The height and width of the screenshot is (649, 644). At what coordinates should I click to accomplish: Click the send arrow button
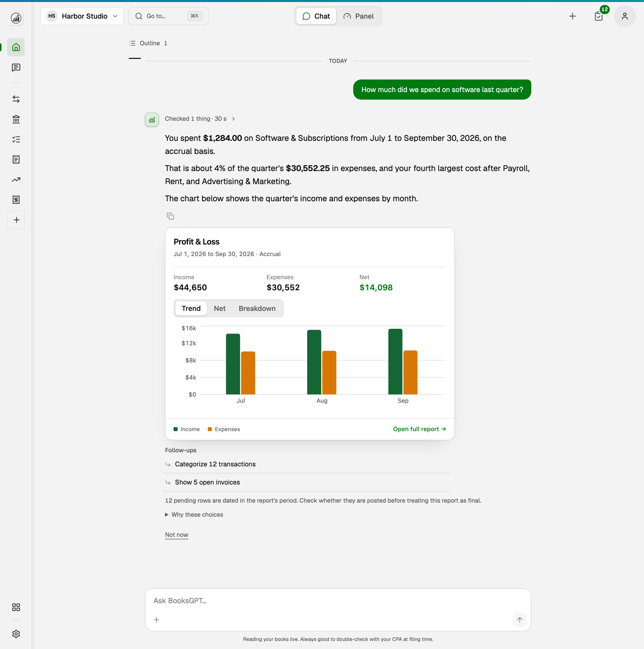519,620
